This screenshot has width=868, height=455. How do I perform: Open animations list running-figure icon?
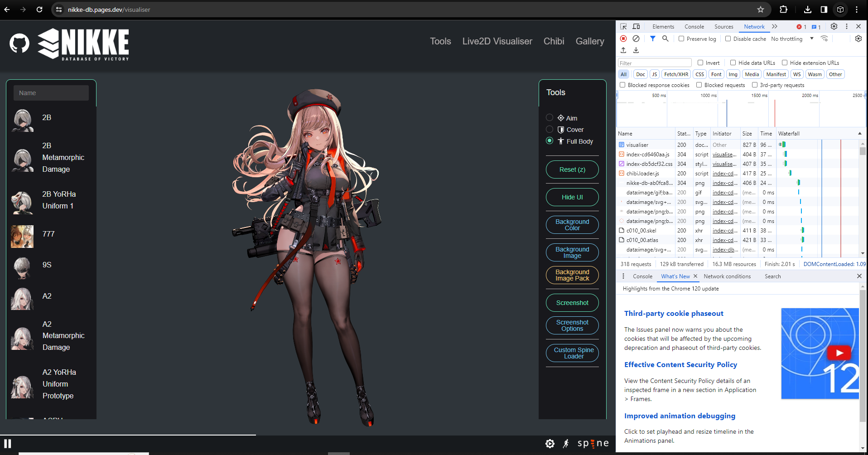566,444
